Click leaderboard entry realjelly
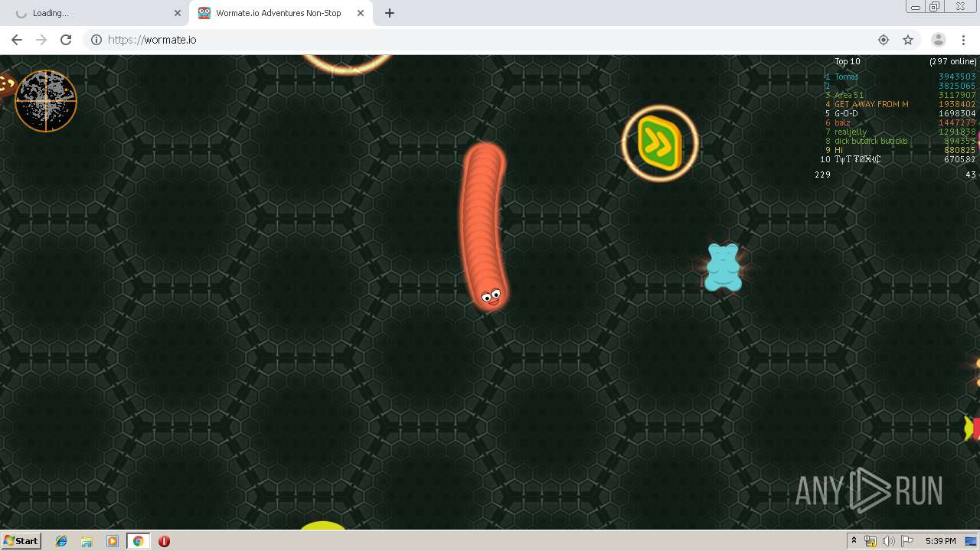This screenshot has height=551, width=980. [x=851, y=132]
